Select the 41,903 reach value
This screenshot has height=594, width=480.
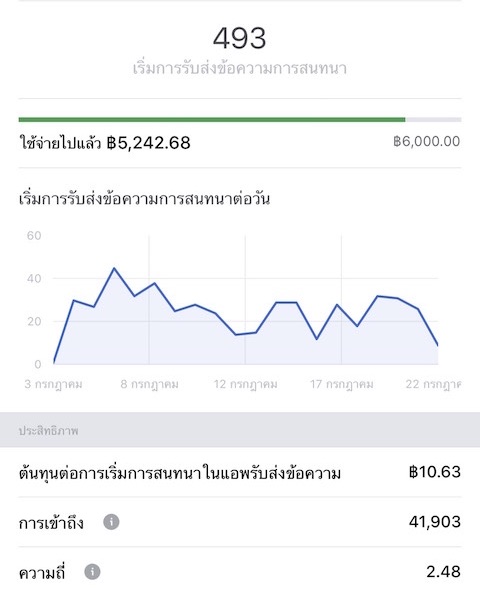pos(435,522)
